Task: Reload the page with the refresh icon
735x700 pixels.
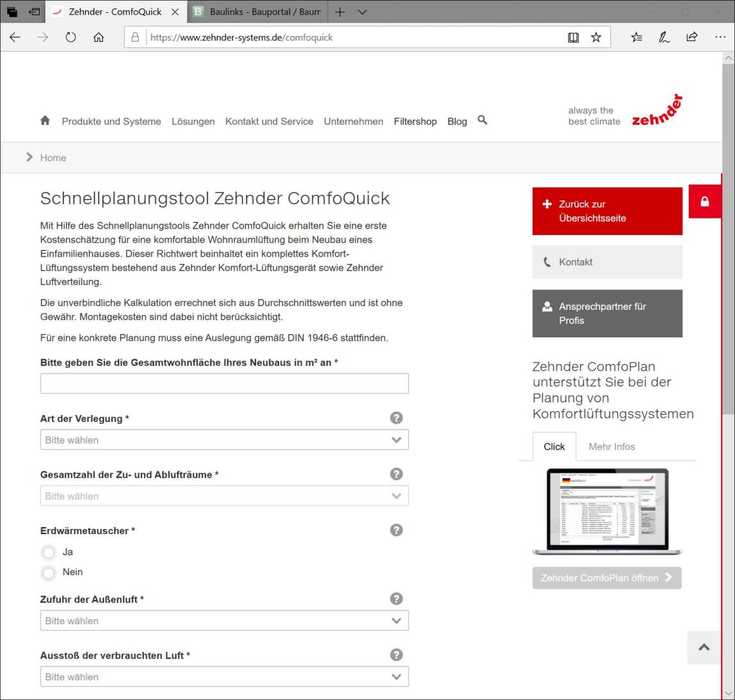Action: point(71,37)
